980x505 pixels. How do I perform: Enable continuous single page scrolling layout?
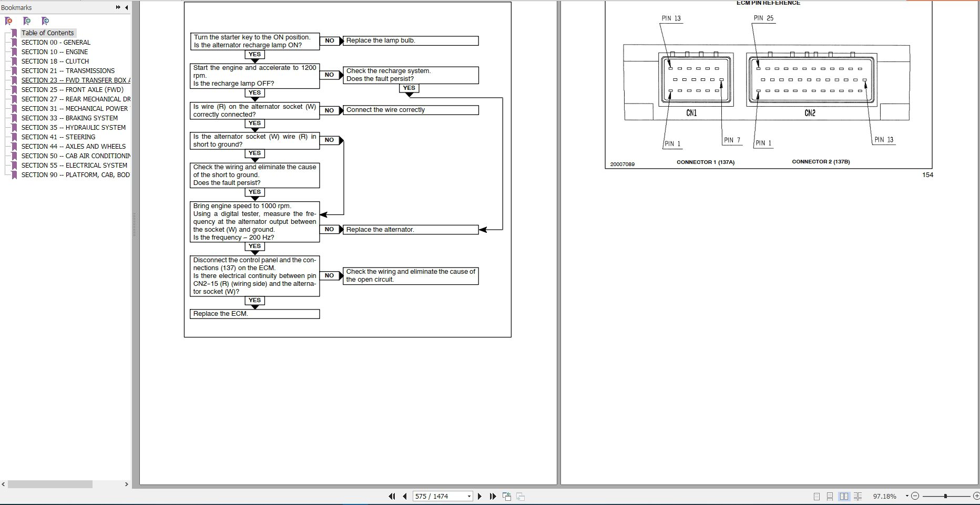pyautogui.click(x=830, y=496)
